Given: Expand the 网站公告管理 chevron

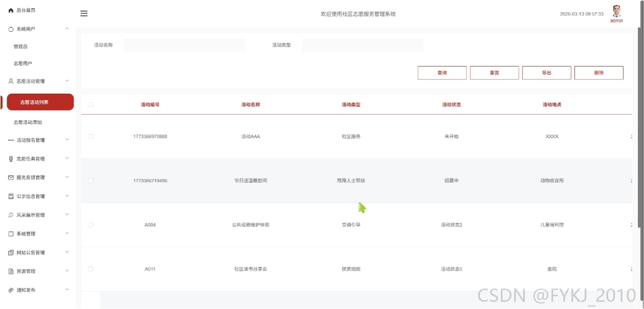Looking at the screenshot, I should (67, 252).
